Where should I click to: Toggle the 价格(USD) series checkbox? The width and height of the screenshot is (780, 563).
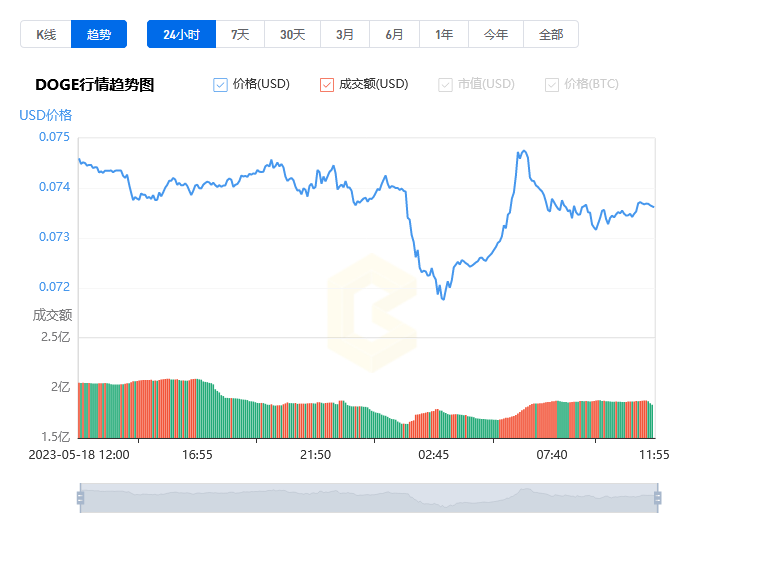[x=221, y=85]
